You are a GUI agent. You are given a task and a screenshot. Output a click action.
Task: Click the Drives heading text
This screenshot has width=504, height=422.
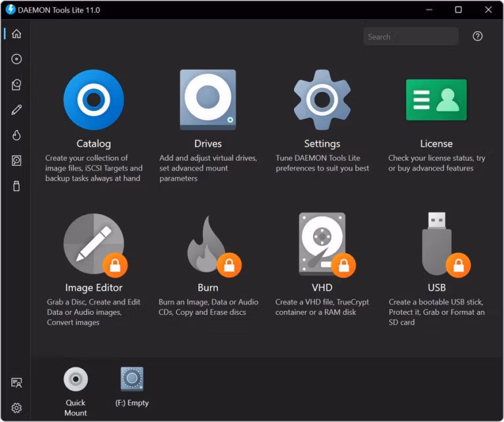pyautogui.click(x=208, y=144)
